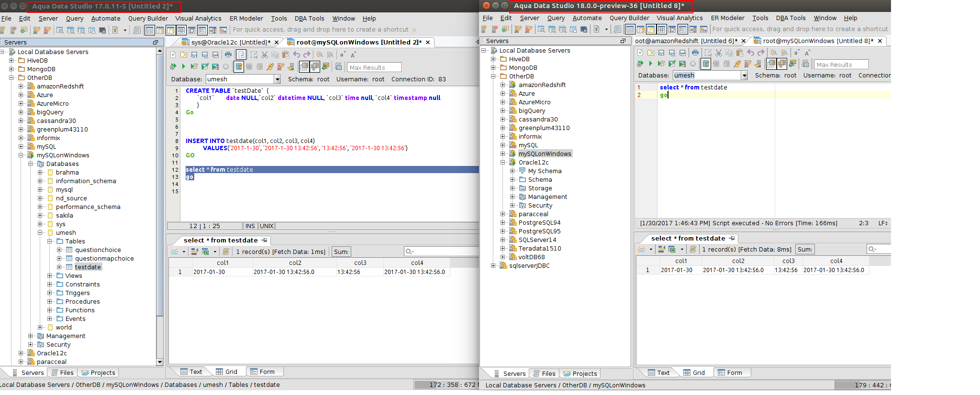Screen dimensions: 980x395
Task: Click Grid view tab in left results pane
Action: (x=226, y=372)
